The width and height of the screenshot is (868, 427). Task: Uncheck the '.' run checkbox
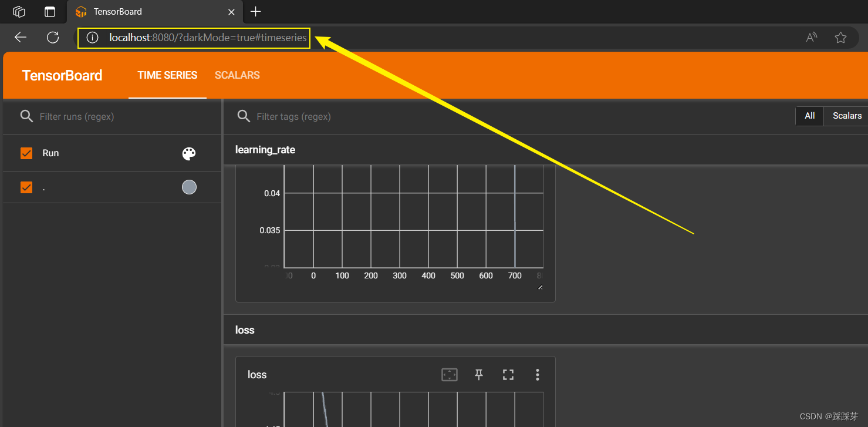tap(26, 187)
